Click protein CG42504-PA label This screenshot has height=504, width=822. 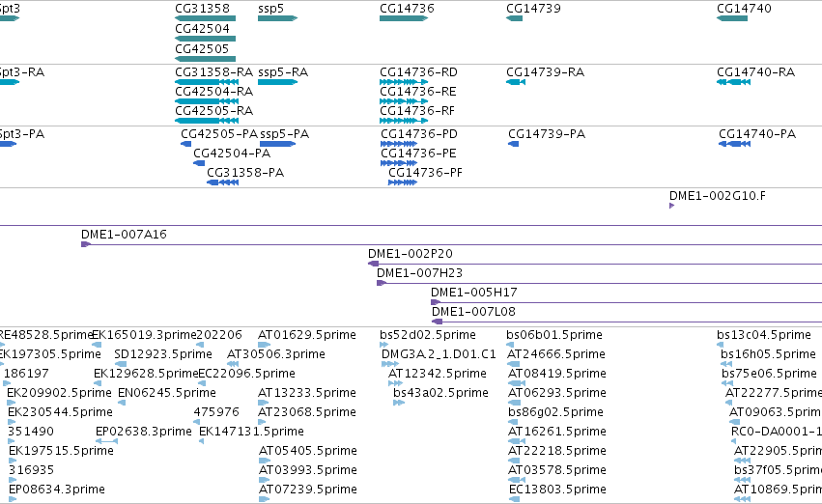[232, 154]
